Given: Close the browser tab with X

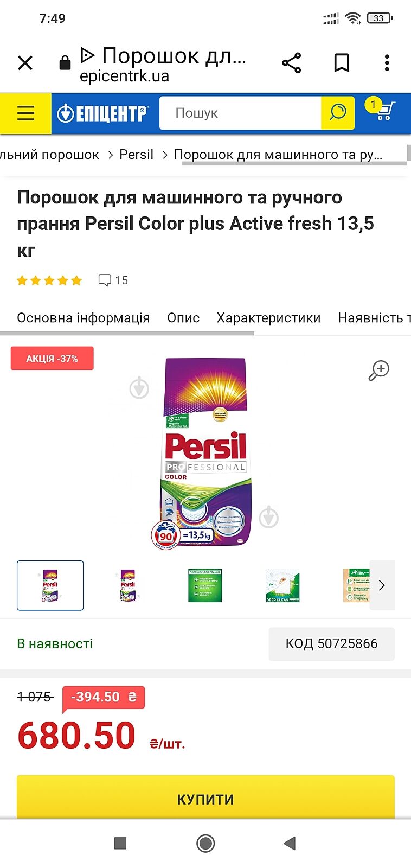Looking at the screenshot, I should pyautogui.click(x=25, y=63).
